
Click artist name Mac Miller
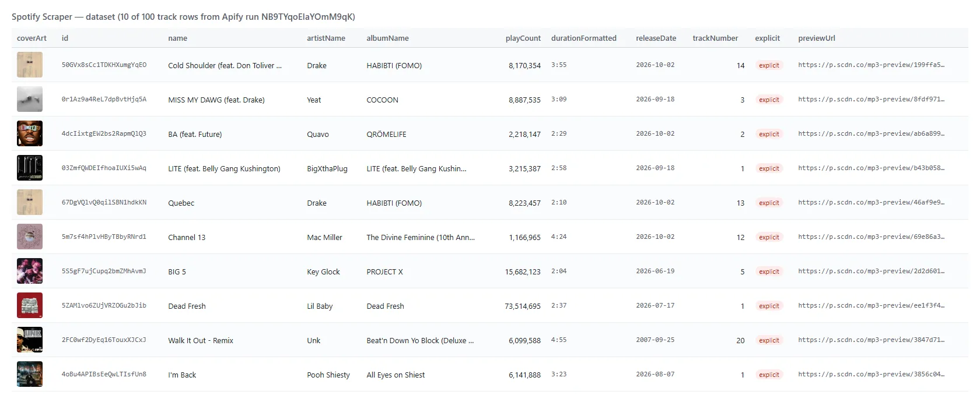tap(324, 237)
